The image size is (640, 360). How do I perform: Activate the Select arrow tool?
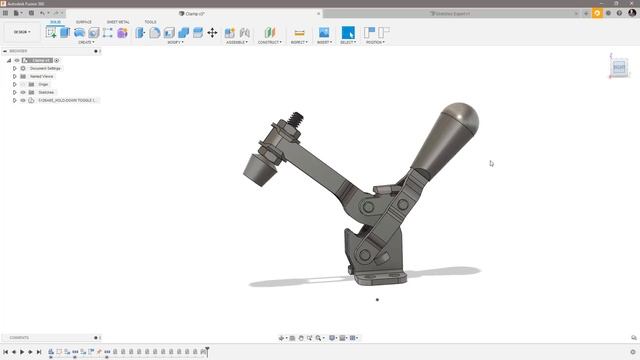pos(348,33)
